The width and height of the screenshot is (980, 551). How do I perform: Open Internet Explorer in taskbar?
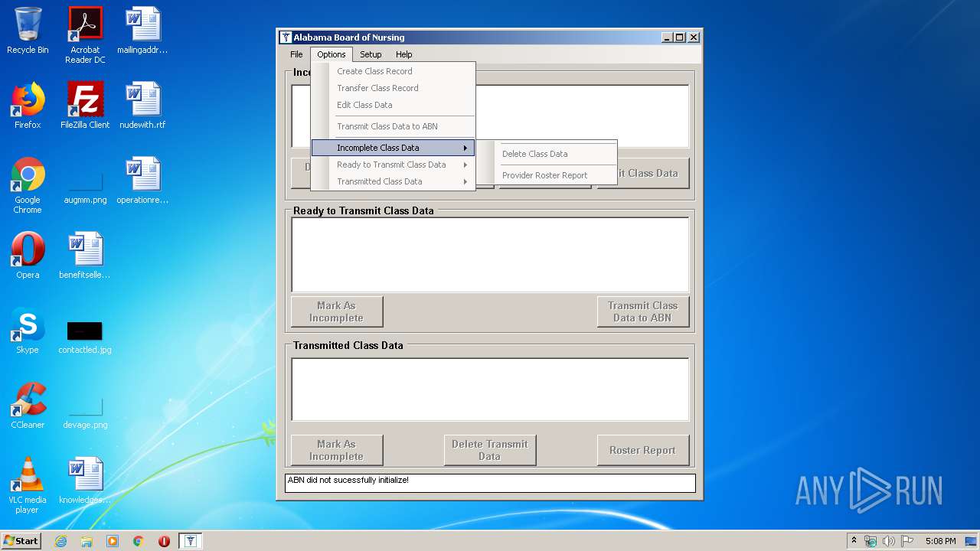click(x=61, y=541)
